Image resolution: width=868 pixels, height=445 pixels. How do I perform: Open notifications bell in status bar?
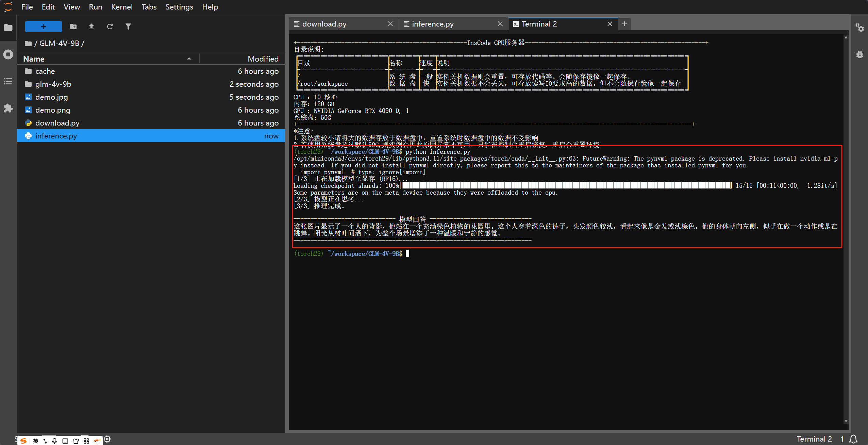(x=853, y=439)
